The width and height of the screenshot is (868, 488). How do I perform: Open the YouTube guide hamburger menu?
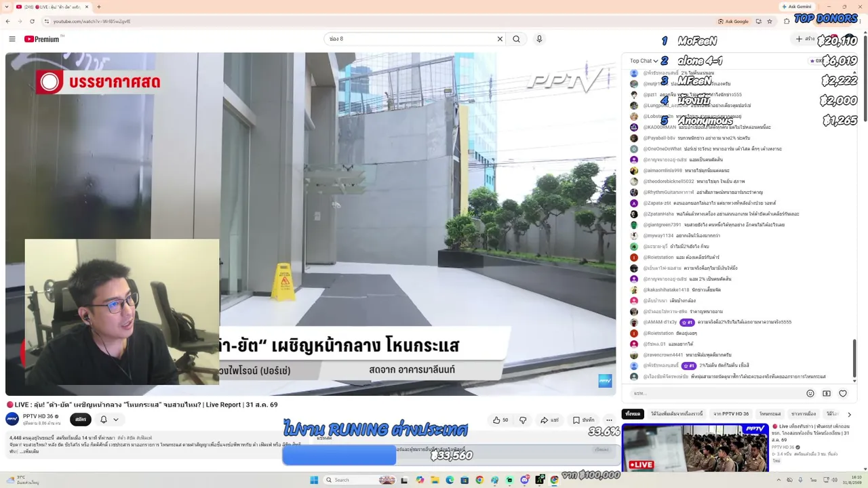coord(12,39)
